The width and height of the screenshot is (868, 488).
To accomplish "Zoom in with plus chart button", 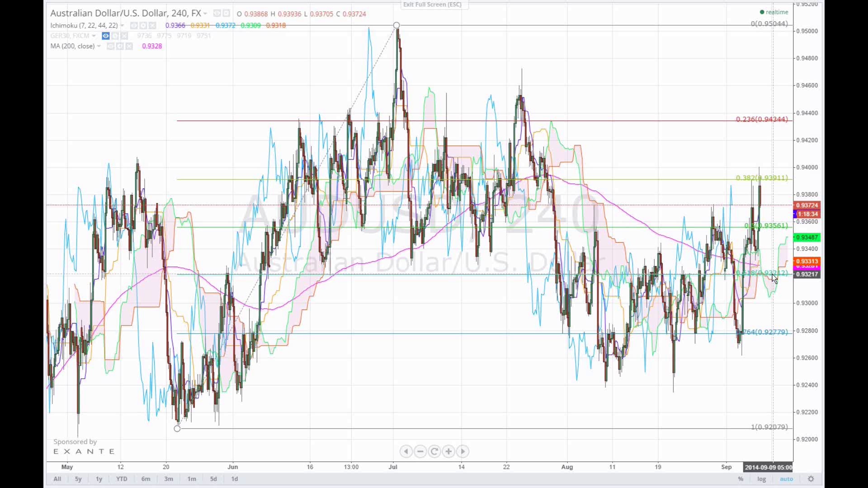I will pos(448,451).
